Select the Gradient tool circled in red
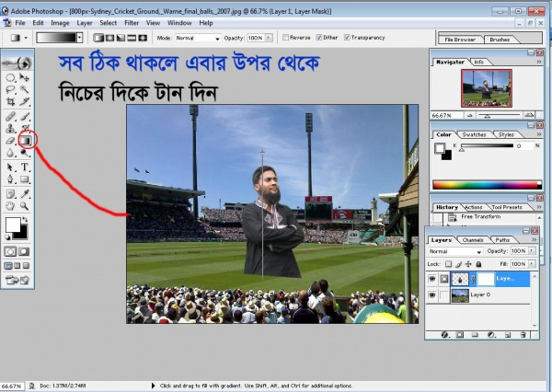 point(27,141)
